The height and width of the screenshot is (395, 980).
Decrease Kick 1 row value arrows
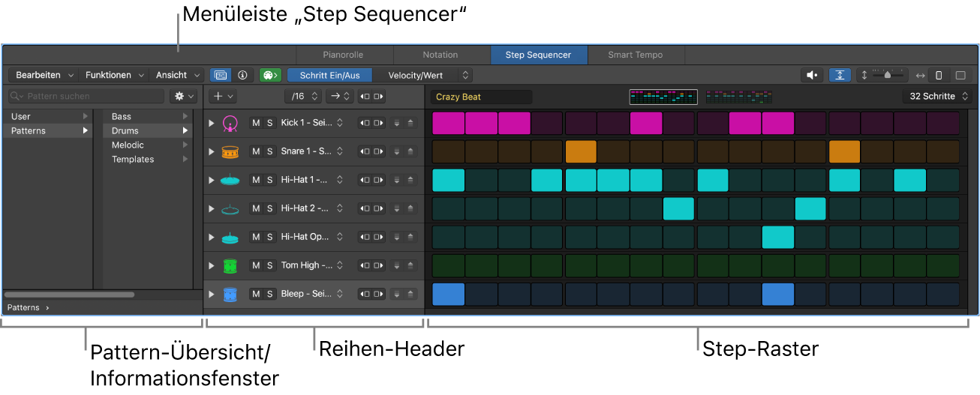(x=397, y=123)
